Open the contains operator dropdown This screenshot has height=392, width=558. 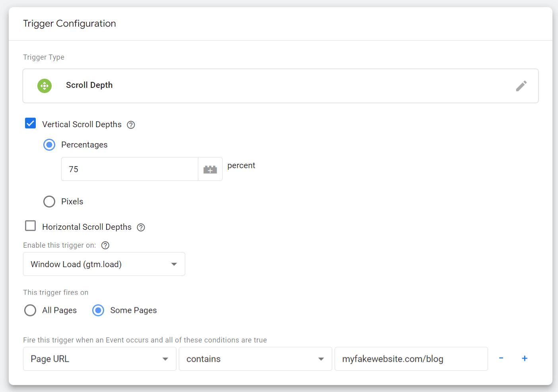(255, 359)
